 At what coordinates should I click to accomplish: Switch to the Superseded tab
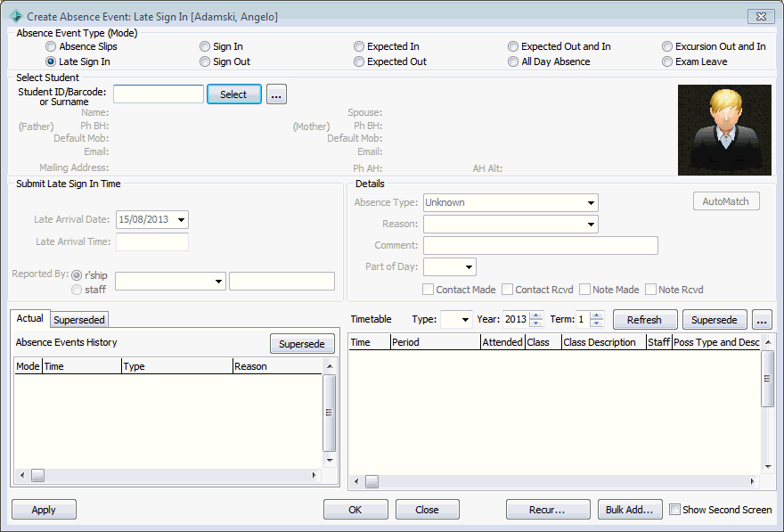point(79,320)
